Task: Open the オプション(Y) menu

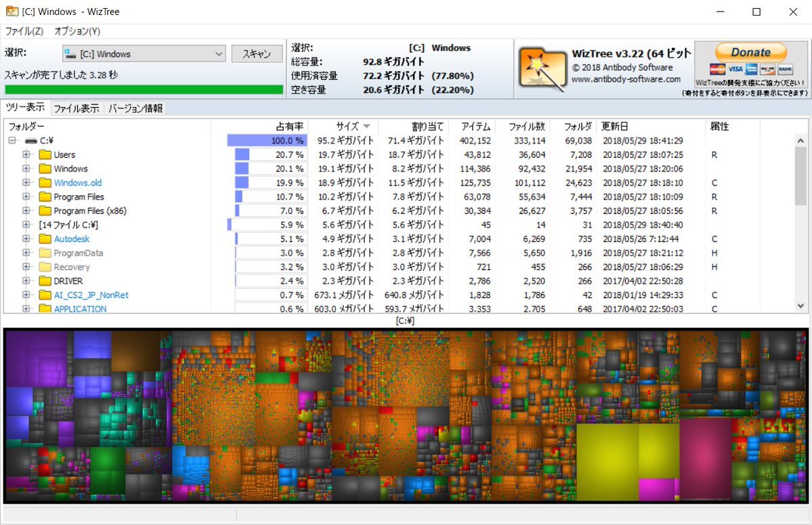Action: pos(77,31)
